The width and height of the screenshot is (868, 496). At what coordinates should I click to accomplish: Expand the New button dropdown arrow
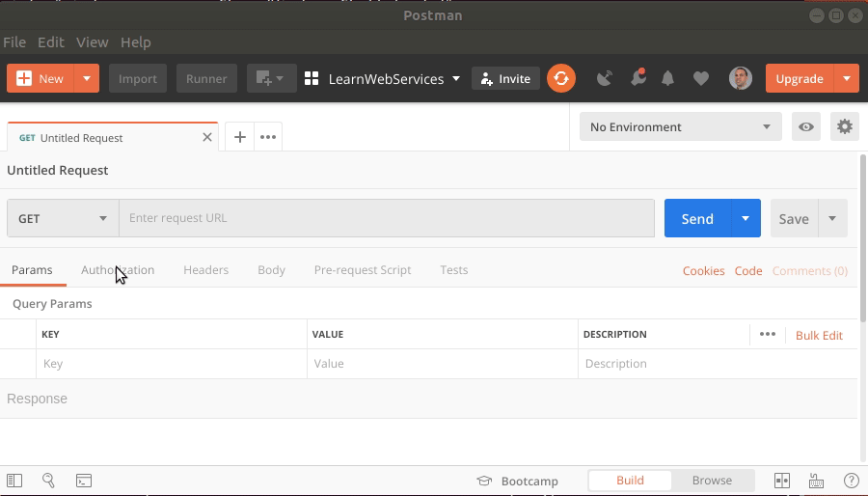[x=87, y=78]
